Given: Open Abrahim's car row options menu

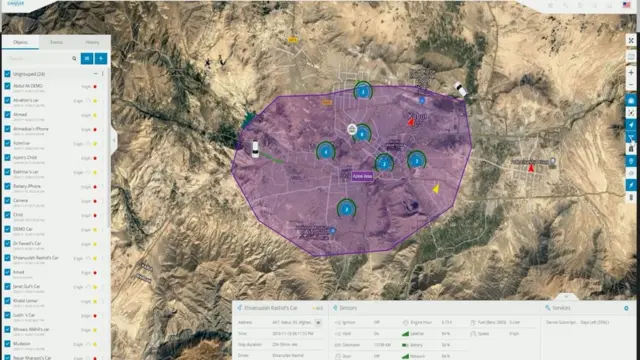Looking at the screenshot, I should (102, 101).
